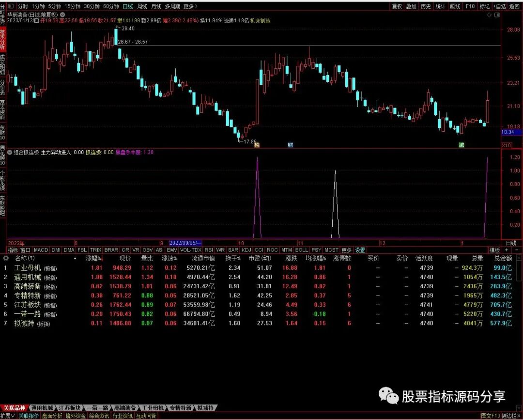Screen dimensions: 523x420
Task: Click the 指标 button on indicator bar
Action: tap(13, 250)
